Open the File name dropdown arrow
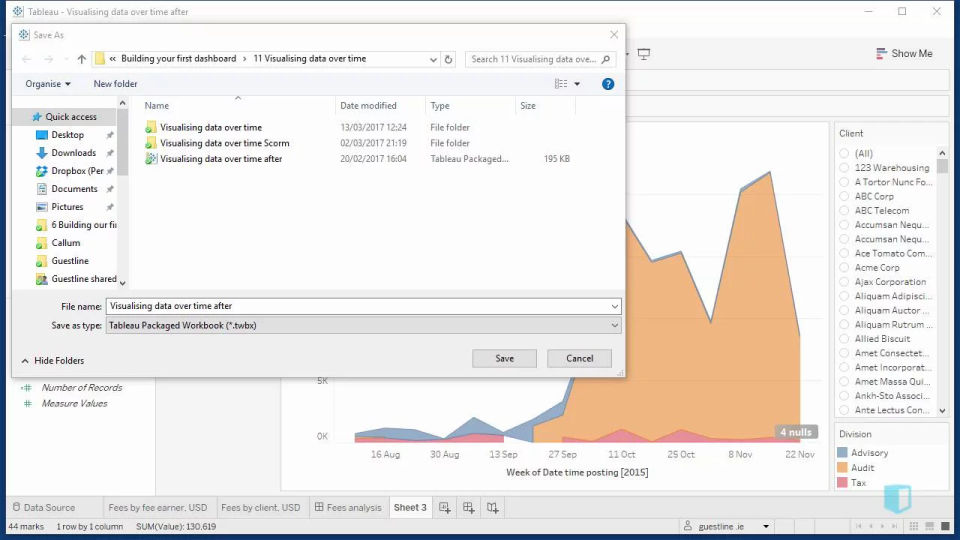Image resolution: width=960 pixels, height=540 pixels. pos(614,306)
